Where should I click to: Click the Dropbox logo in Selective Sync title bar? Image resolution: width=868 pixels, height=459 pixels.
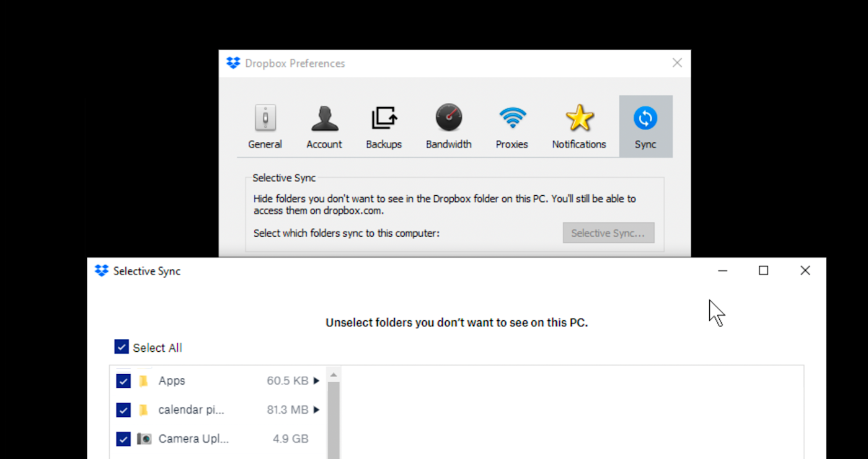102,271
